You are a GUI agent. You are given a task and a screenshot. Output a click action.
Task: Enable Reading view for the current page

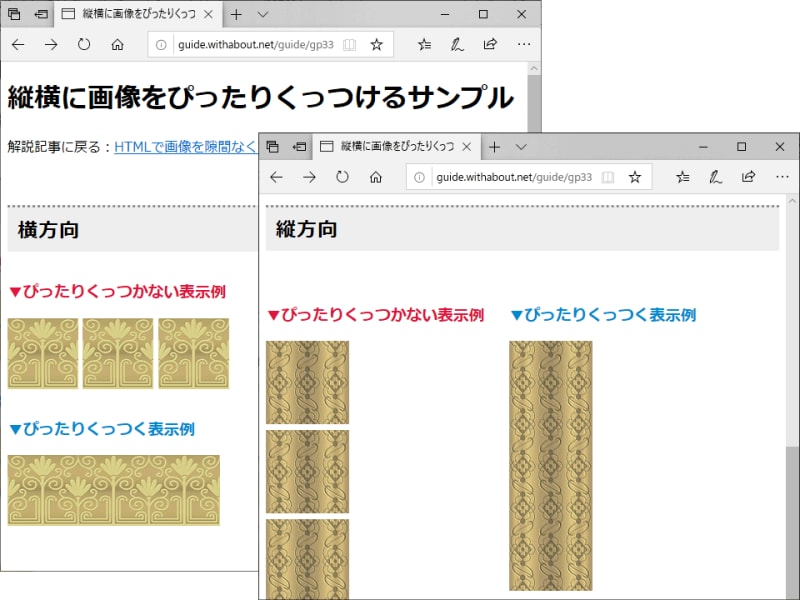tap(610, 176)
